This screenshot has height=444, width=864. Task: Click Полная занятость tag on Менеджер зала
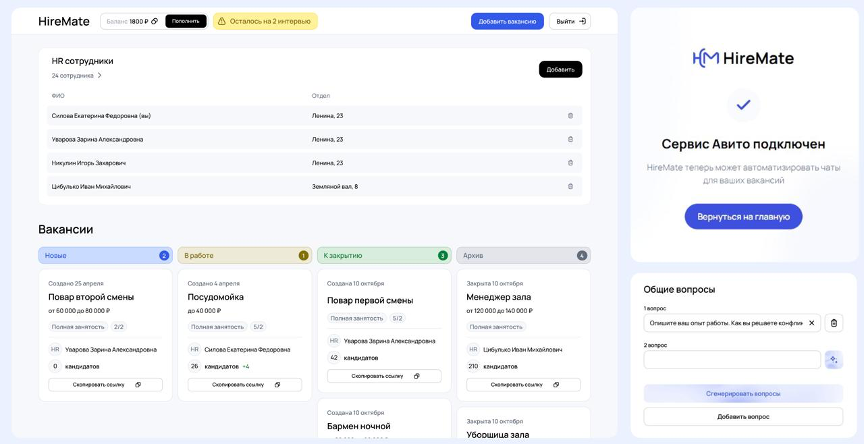(496, 327)
